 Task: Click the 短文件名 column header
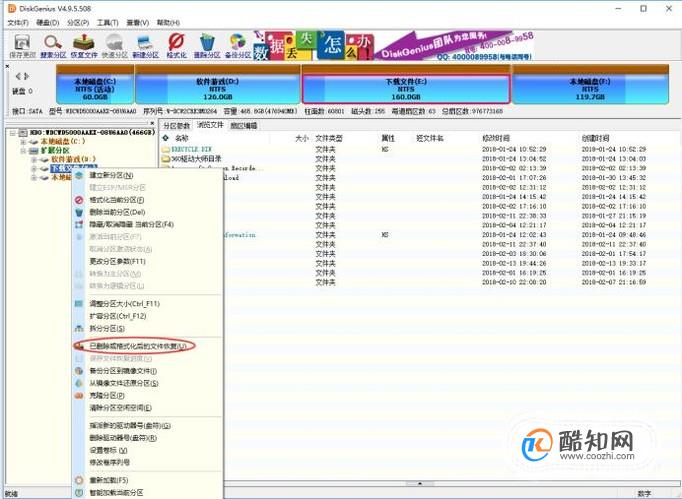(430, 138)
